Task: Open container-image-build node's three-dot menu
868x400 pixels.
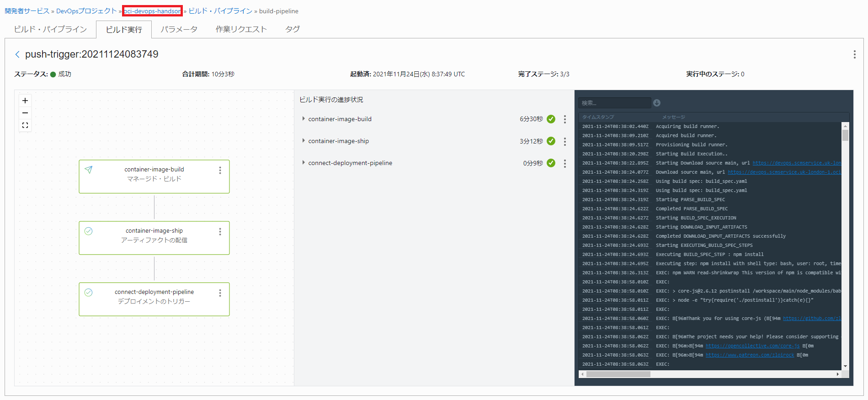Action: tap(220, 170)
